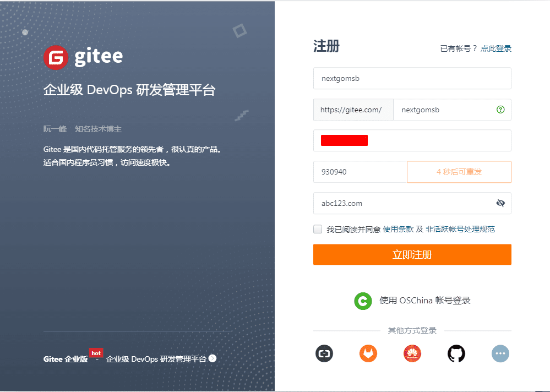Click the 秒后可重发 resend code button

click(459, 172)
